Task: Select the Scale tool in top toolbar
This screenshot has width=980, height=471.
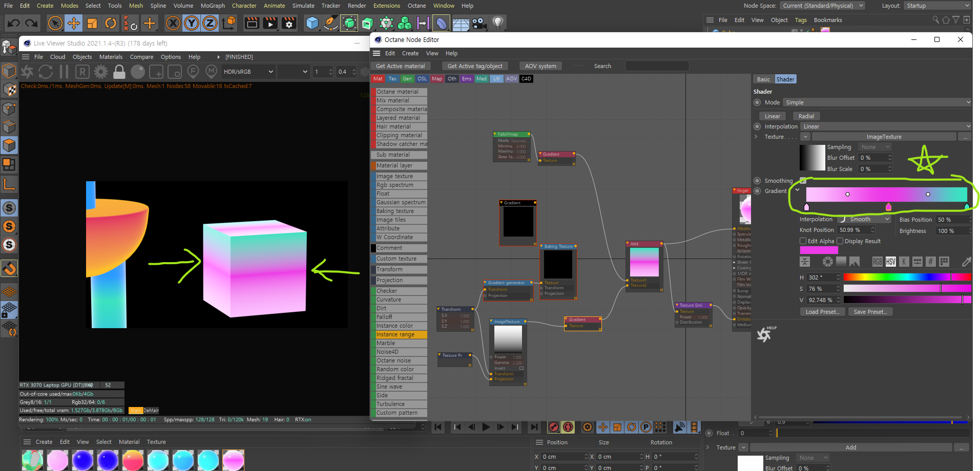Action: tap(92, 23)
